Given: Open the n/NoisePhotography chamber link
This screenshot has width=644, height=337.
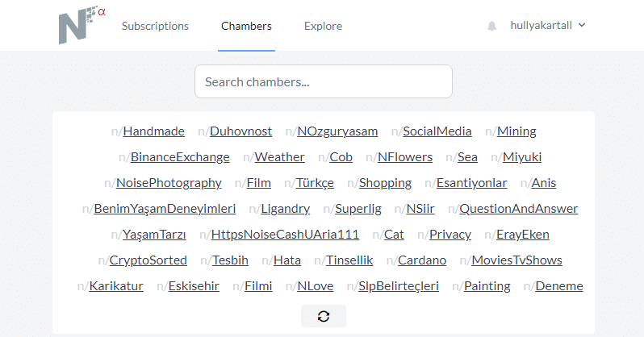Looking at the screenshot, I should point(163,183).
